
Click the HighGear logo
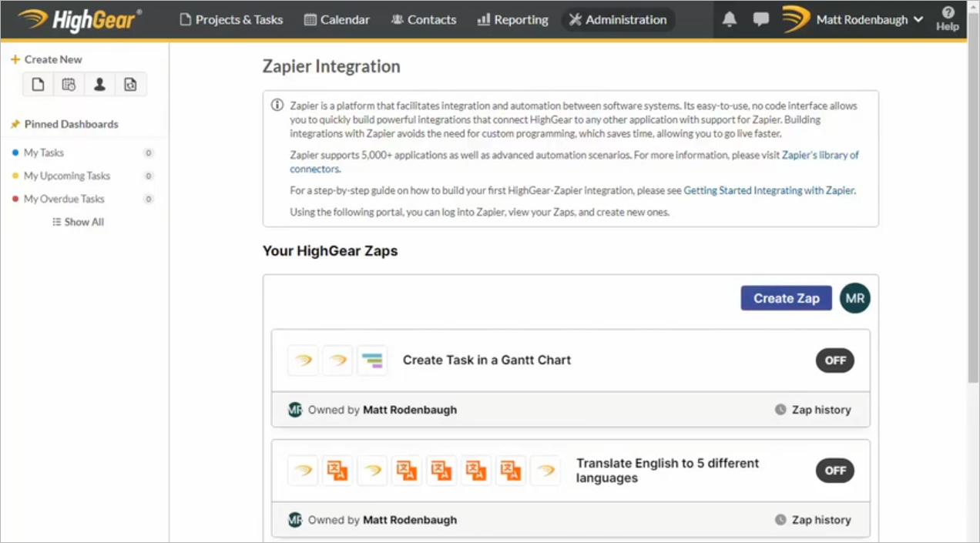[79, 19]
